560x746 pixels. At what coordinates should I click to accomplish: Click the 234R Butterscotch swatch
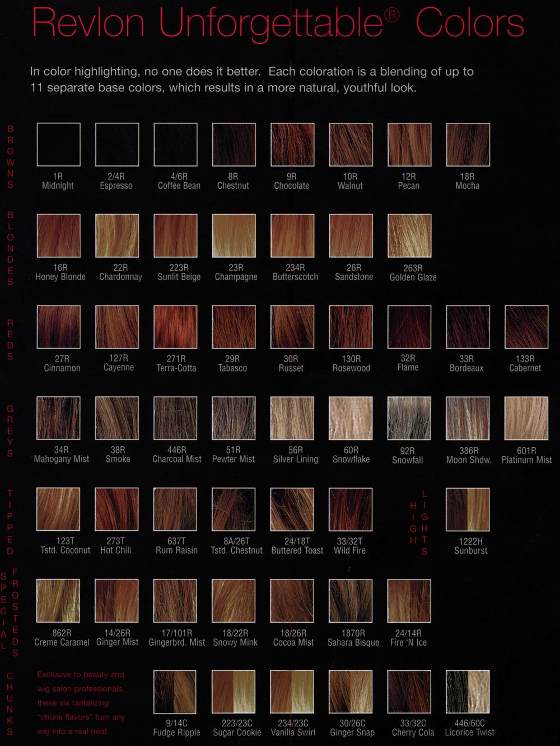coord(292,236)
